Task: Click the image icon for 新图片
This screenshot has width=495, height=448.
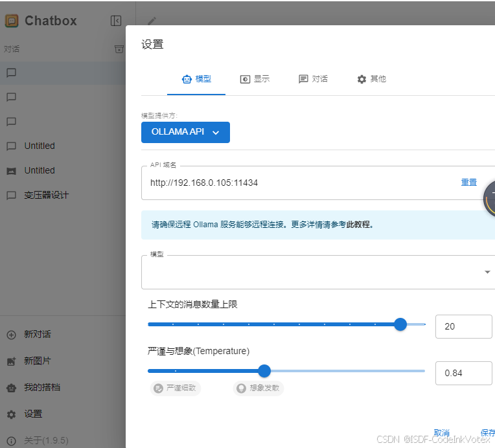Action: point(12,361)
